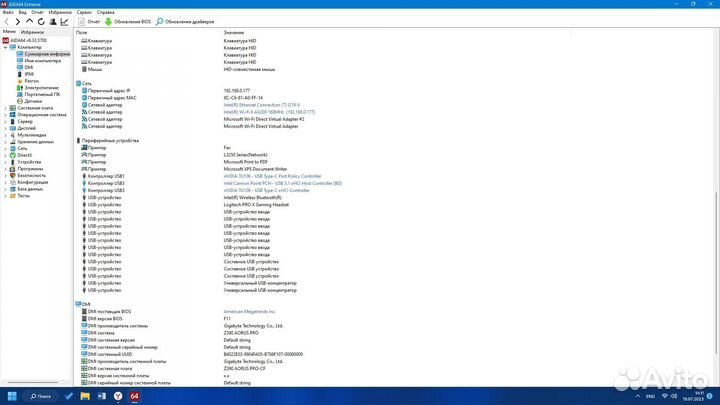Select the Logitech PRO X Gaming Headset value

click(256, 205)
